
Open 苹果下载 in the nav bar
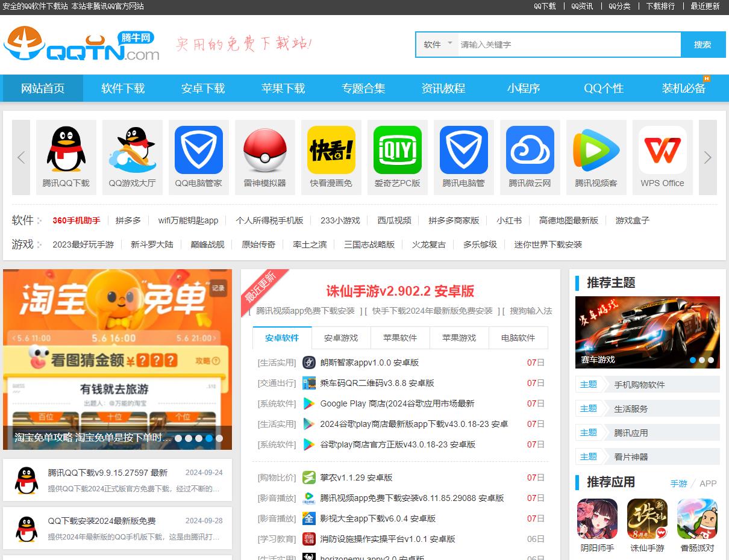click(x=283, y=89)
